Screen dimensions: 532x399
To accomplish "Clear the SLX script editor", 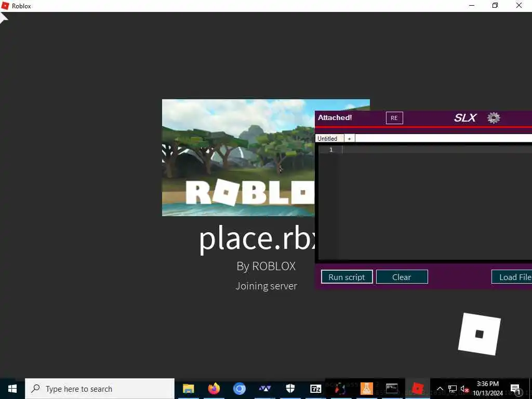I will click(x=402, y=277).
